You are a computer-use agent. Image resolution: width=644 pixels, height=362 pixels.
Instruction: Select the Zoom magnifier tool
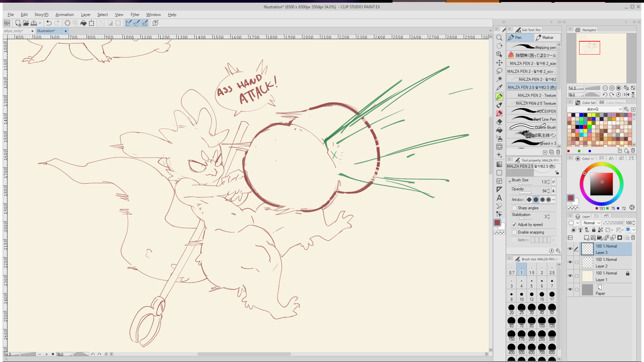point(499,38)
